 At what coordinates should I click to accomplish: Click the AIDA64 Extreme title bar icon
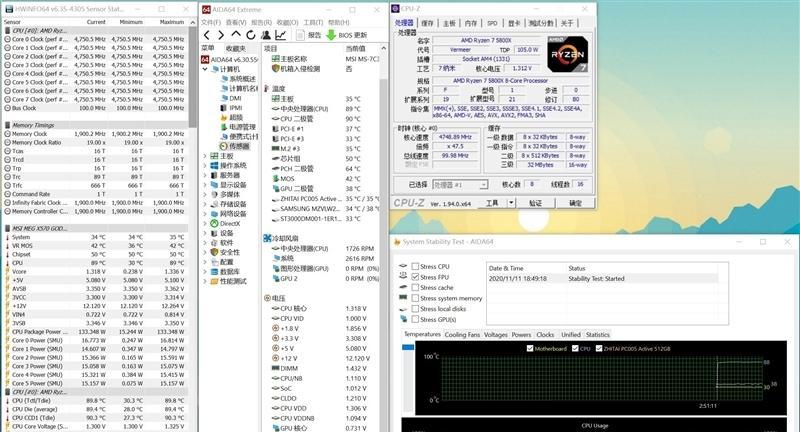coord(206,10)
